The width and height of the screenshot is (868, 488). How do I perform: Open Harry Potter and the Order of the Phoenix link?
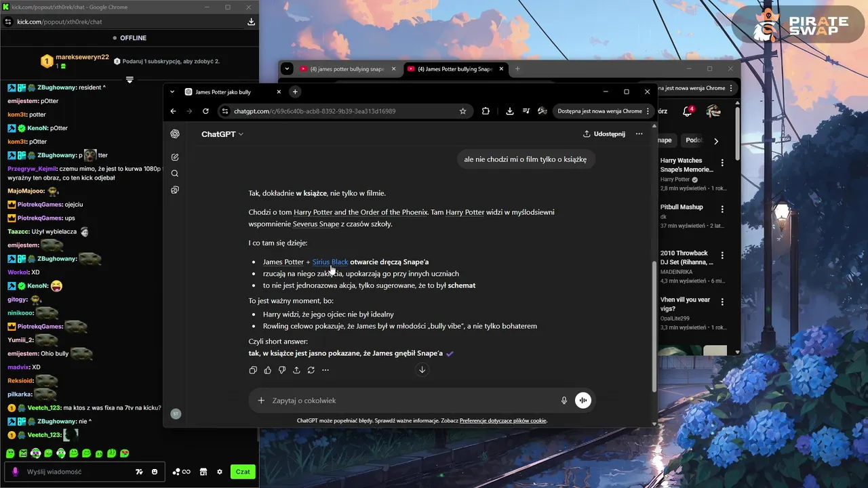(x=361, y=212)
